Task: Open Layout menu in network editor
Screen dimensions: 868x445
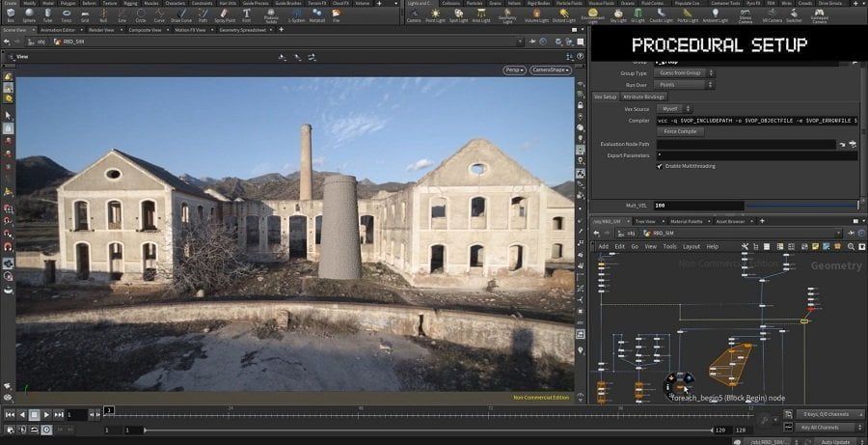Action: [691, 246]
